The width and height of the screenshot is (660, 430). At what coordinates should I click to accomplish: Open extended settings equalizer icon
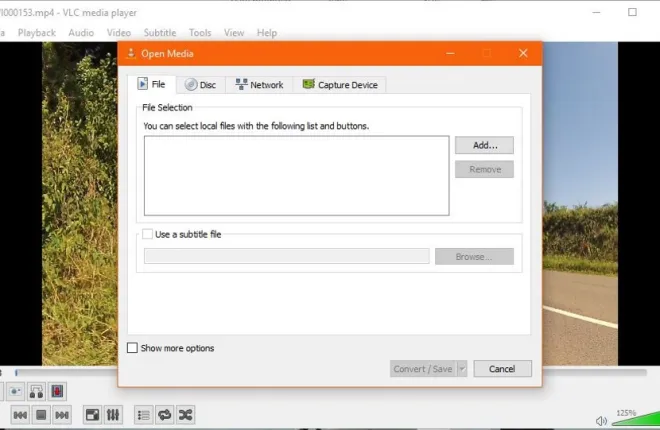pos(113,415)
